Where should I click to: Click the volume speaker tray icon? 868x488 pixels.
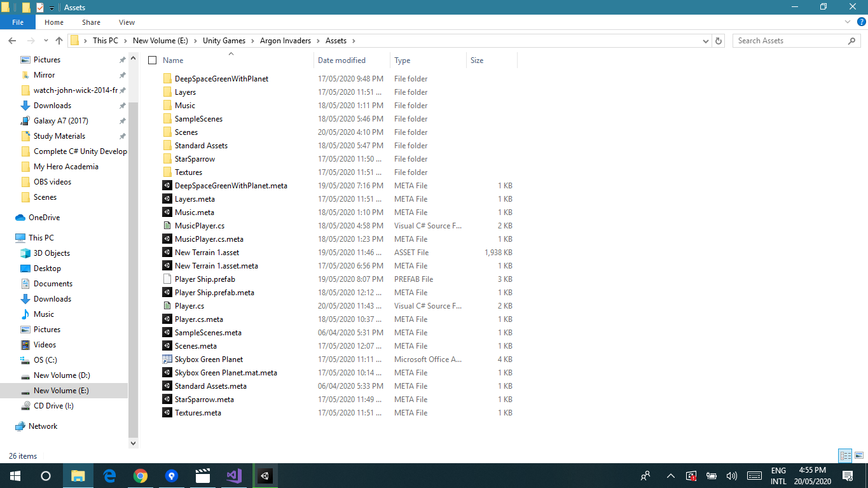732,475
